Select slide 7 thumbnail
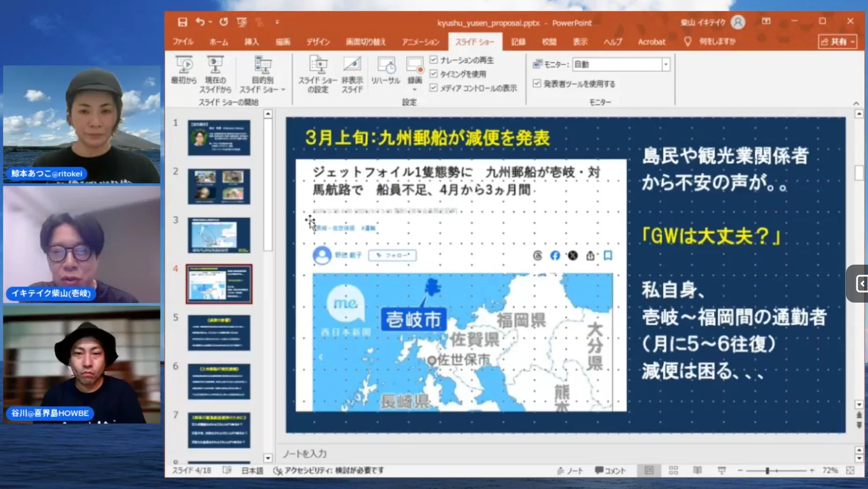 [x=219, y=430]
